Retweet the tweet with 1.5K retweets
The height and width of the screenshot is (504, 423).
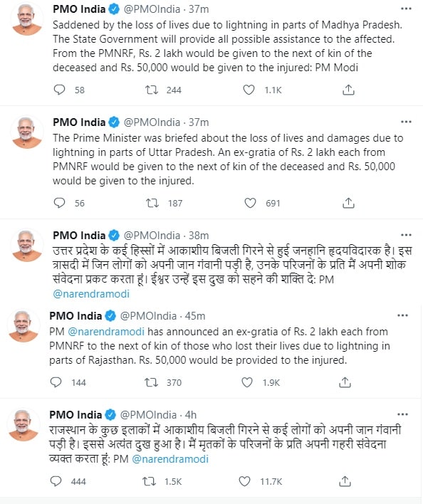[149, 481]
